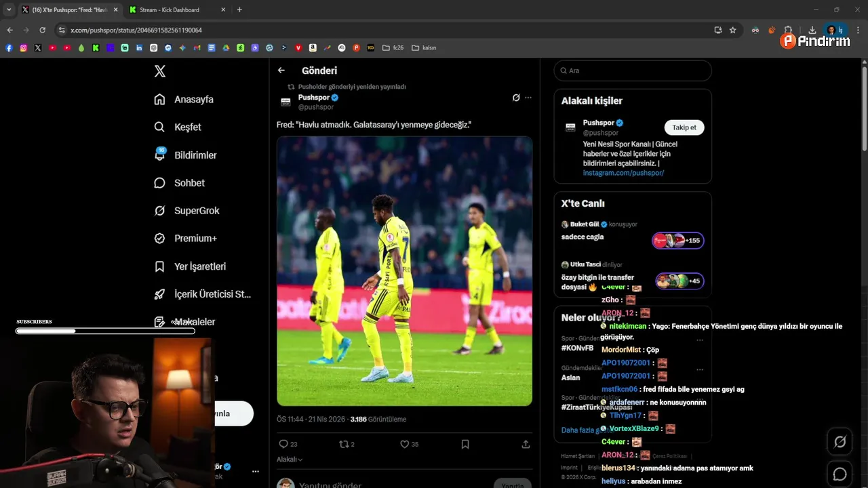Open the fc26 bookmarks folder

[393, 47]
